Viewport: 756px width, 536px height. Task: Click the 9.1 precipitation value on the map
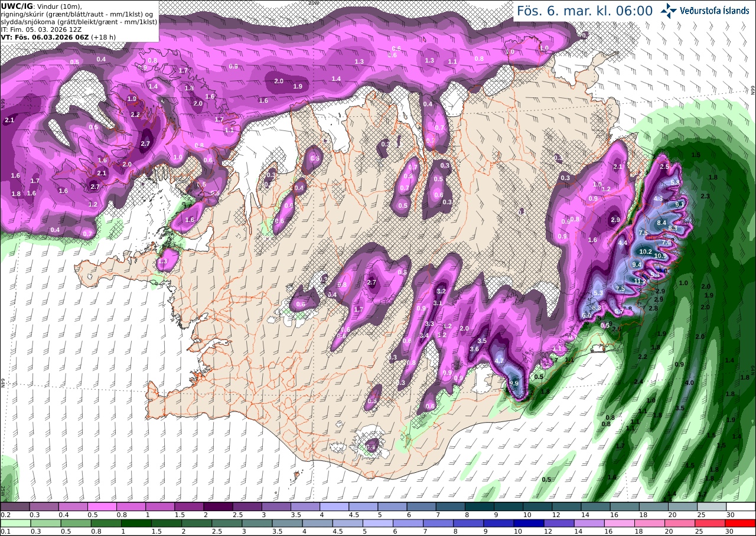[680, 204]
